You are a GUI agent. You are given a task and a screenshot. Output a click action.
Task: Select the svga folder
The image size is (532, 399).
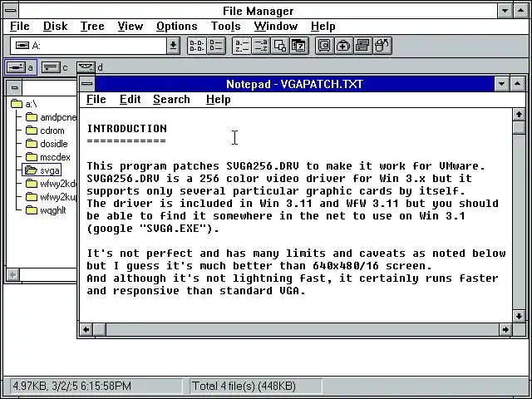[42, 170]
